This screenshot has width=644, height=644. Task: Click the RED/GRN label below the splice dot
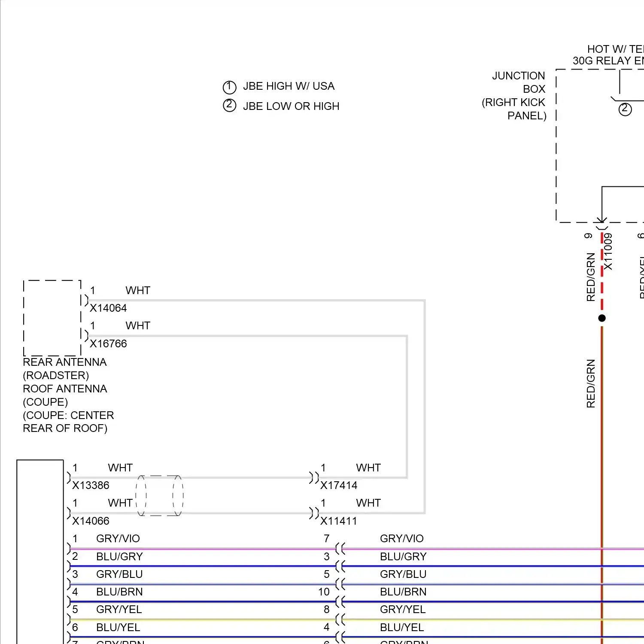coord(591,383)
